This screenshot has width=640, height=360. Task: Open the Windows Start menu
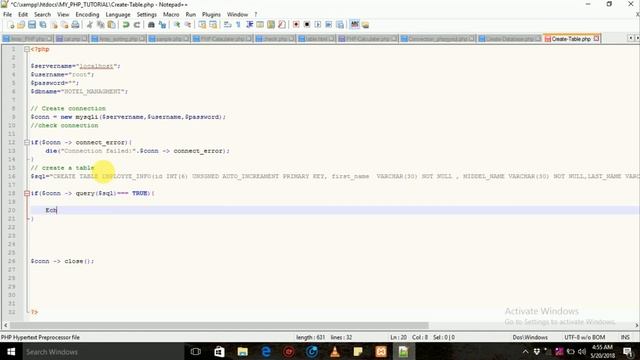click(11, 351)
